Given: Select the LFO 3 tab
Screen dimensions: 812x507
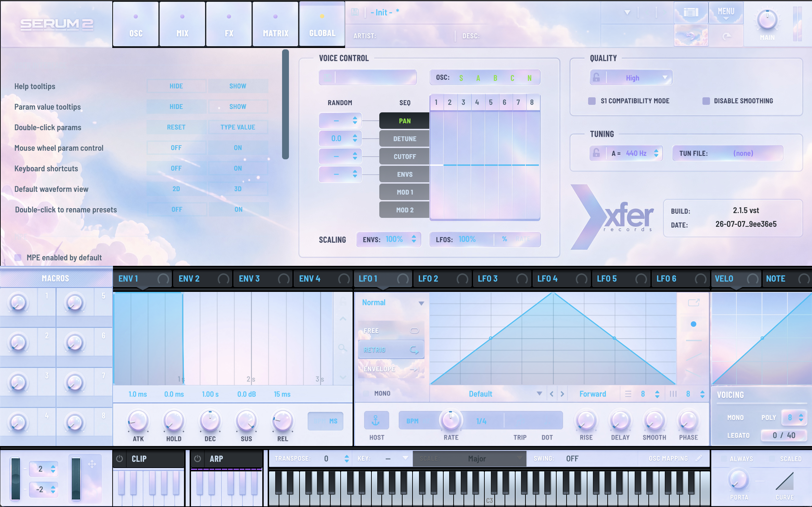Looking at the screenshot, I should pos(502,279).
